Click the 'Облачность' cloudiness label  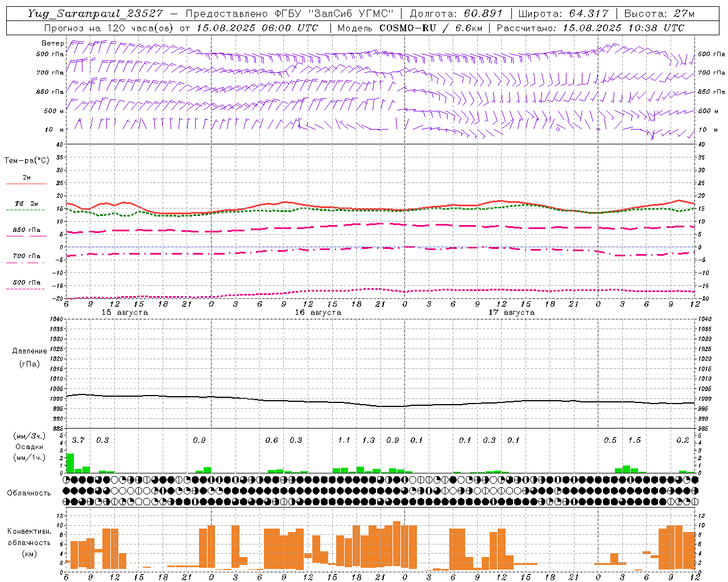[x=29, y=493]
